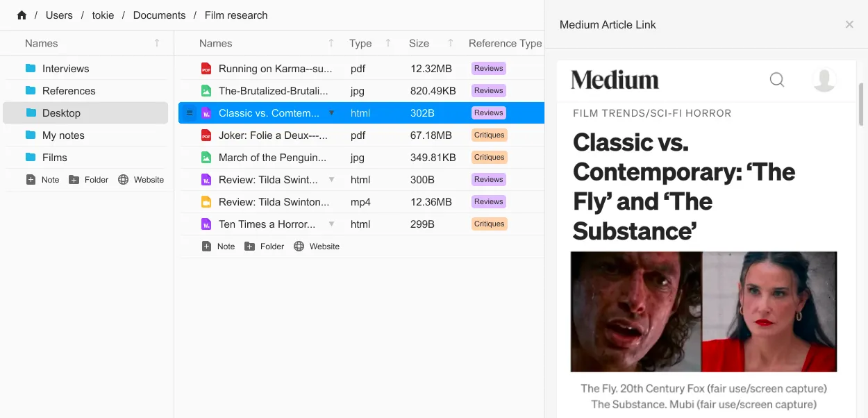Select the My notes folder

coord(63,135)
